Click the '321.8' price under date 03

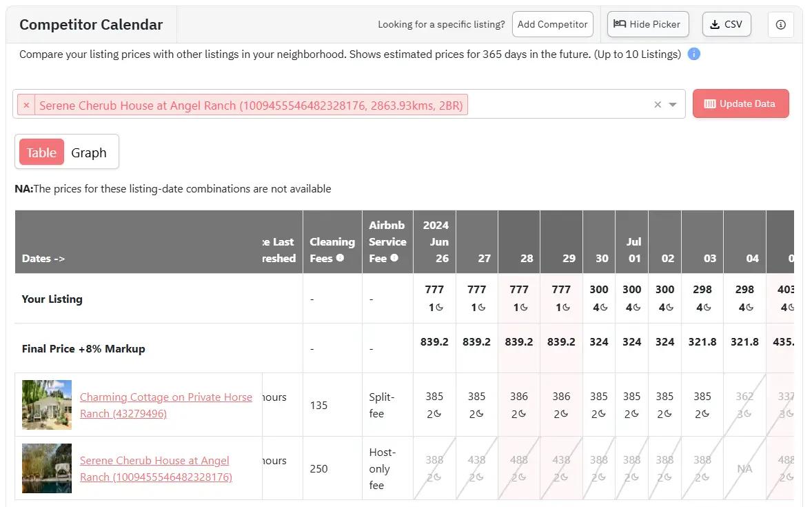(x=702, y=342)
